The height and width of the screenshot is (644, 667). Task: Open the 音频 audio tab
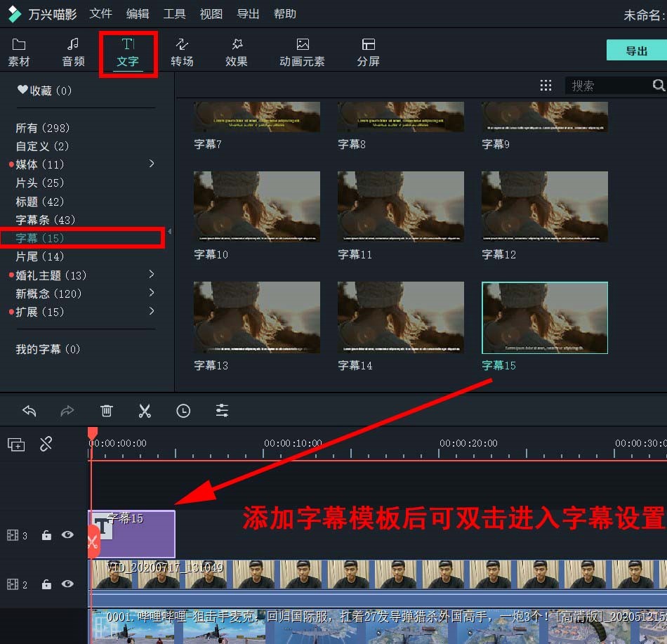pos(73,53)
